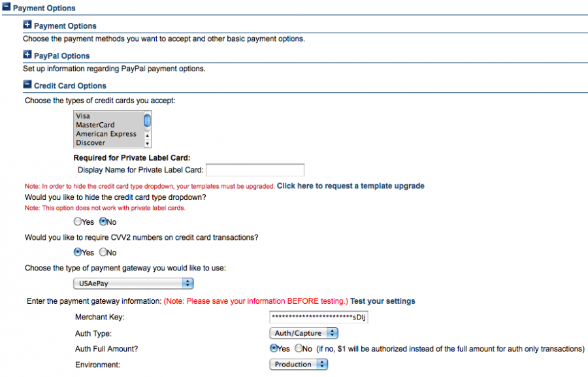Select Yes for Auth Full Amount
588x377 pixels.
pos(274,348)
